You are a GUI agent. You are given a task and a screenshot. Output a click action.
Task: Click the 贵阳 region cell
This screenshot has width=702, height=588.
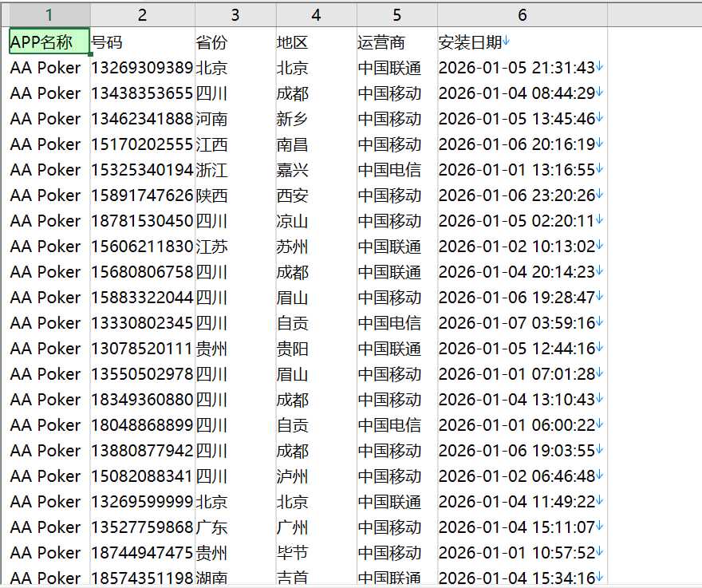(316, 349)
